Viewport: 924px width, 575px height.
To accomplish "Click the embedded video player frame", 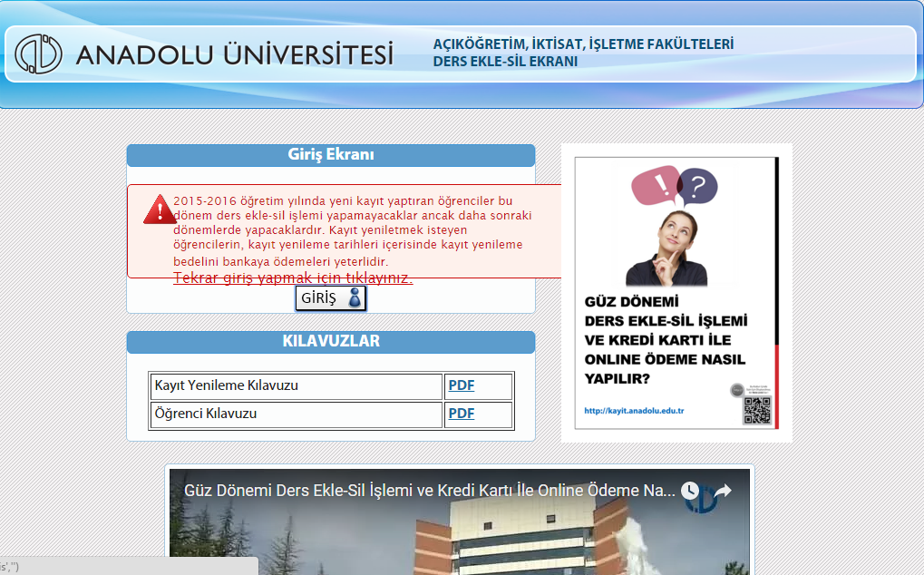I will 460,522.
